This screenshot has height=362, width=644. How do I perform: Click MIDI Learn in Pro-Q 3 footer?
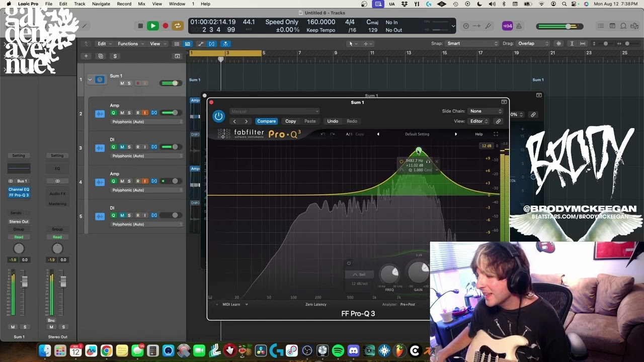click(x=231, y=304)
